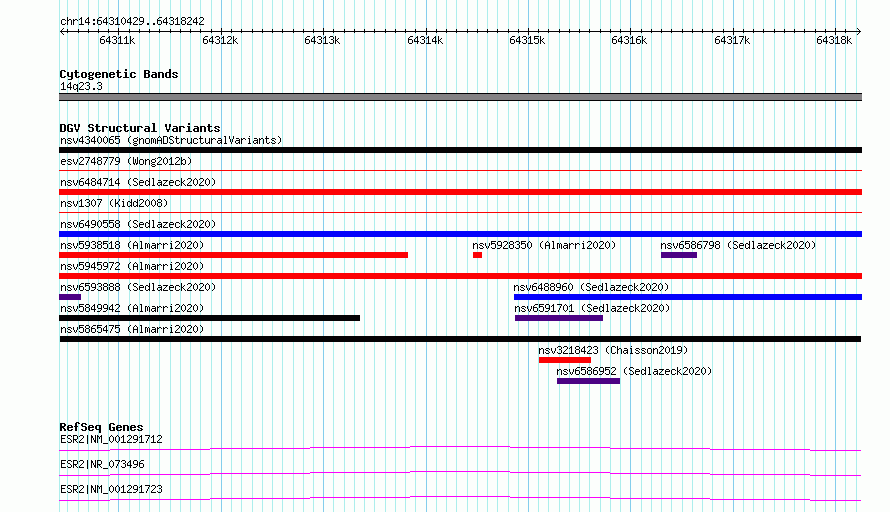Screen dimensions: 890x512
Task: Click the 64313k ruler tick label
Action: pyautogui.click(x=322, y=40)
